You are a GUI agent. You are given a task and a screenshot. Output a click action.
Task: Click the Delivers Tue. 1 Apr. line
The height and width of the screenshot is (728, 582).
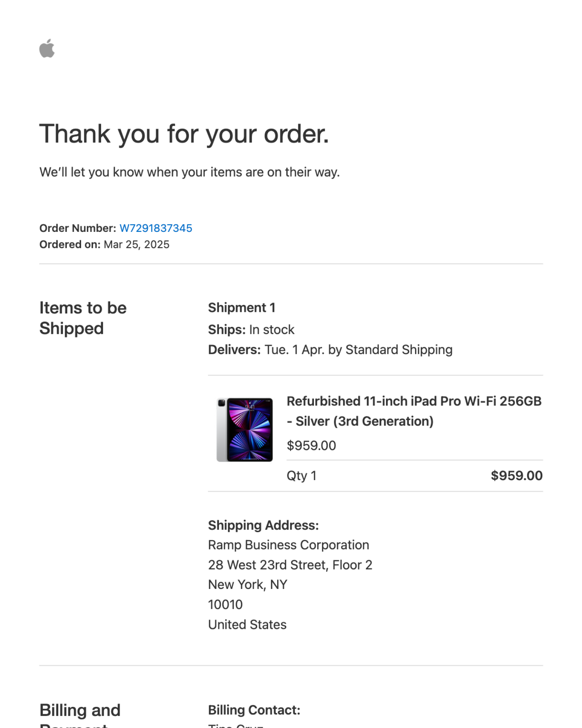pos(330,349)
